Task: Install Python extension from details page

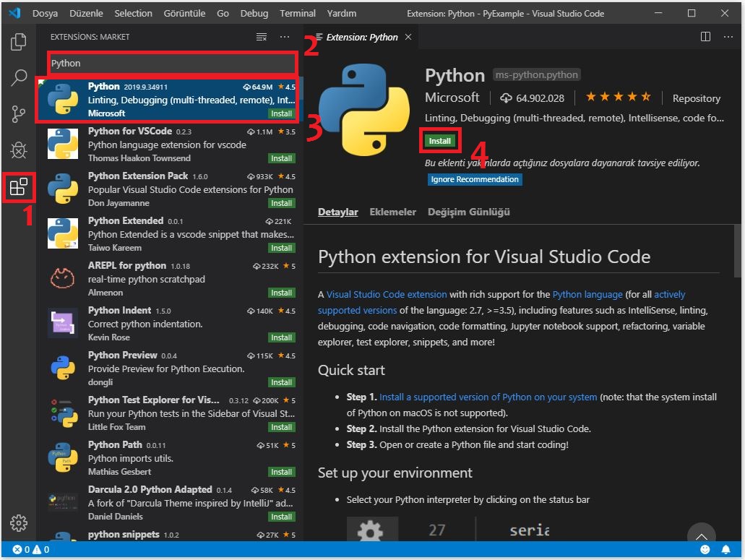Action: [440, 141]
